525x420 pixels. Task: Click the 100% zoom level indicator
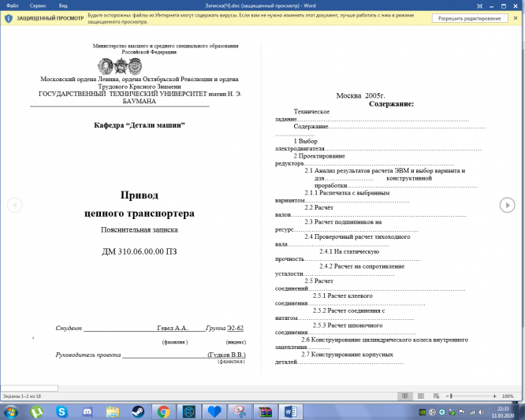[508, 396]
